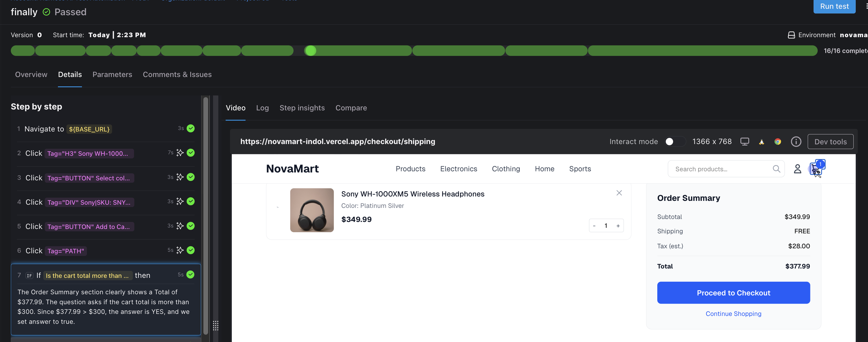Click the IF badge on step 7
The image size is (868, 342).
click(x=29, y=276)
